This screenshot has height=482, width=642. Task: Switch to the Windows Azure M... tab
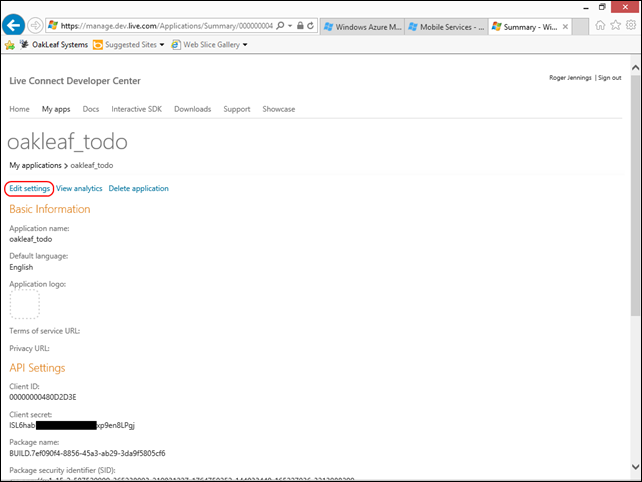pyautogui.click(x=362, y=27)
